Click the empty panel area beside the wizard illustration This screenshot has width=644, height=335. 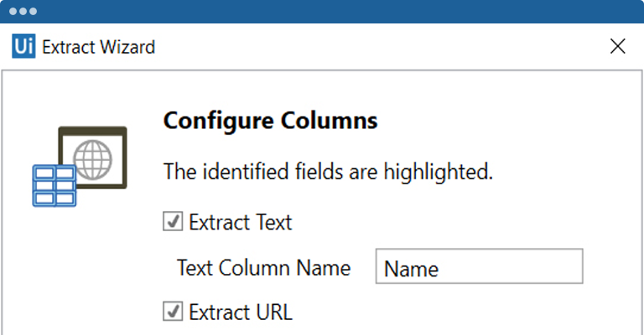tap(84, 268)
